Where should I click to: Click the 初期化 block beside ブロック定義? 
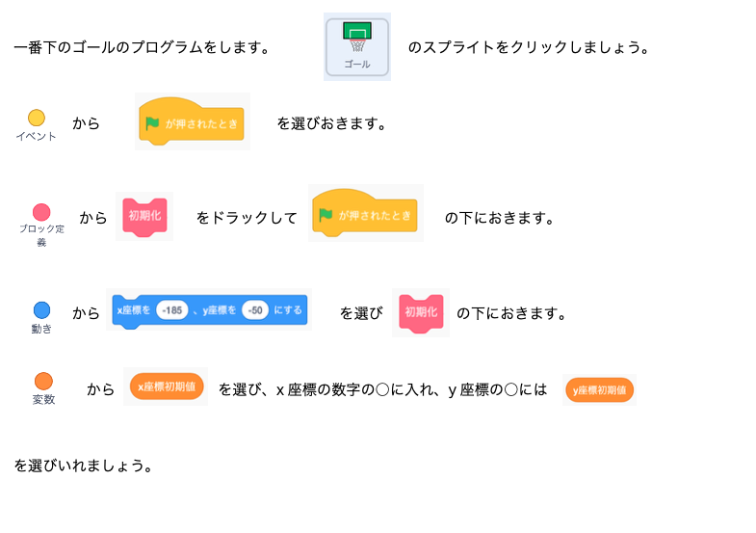[144, 217]
